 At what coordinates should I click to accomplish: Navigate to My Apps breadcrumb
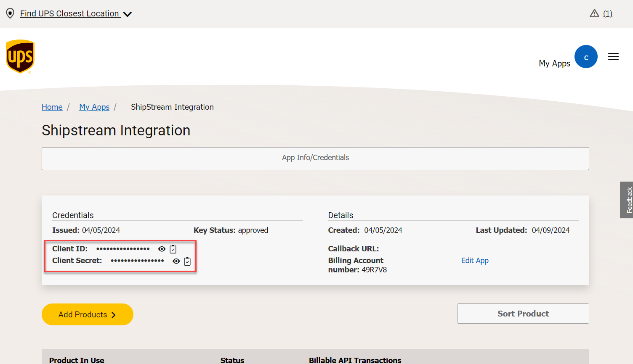pos(94,107)
